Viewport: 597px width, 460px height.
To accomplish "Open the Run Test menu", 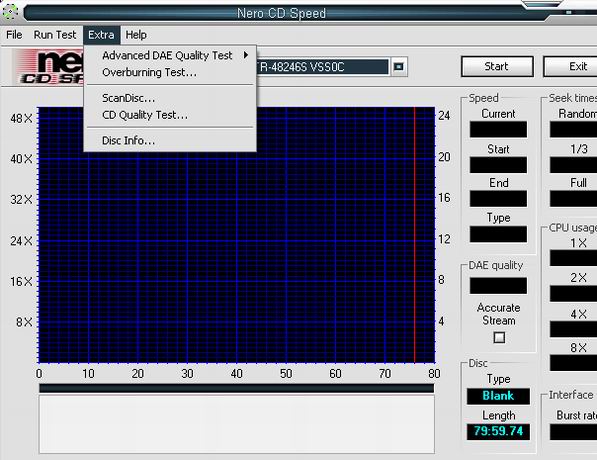I will click(x=55, y=35).
